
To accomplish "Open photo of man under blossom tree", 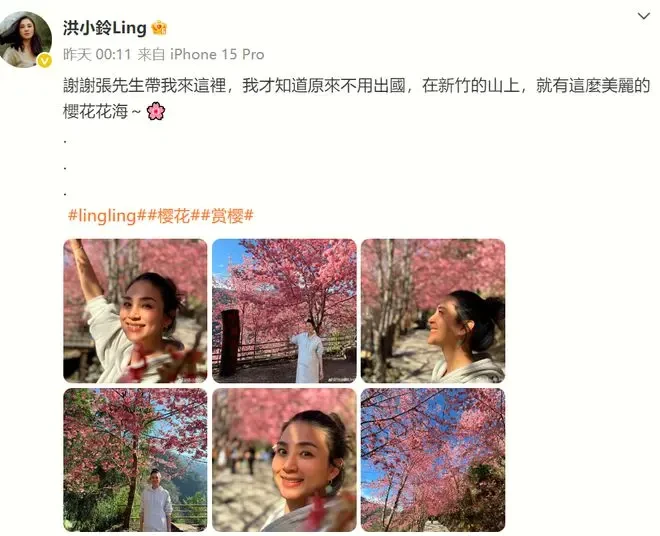I will pos(135,460).
